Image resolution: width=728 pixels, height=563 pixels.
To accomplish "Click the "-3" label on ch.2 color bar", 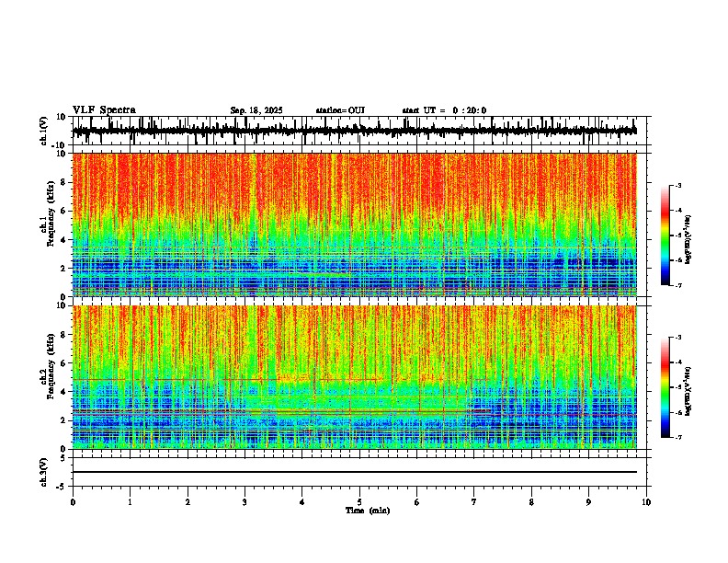I will point(677,338).
